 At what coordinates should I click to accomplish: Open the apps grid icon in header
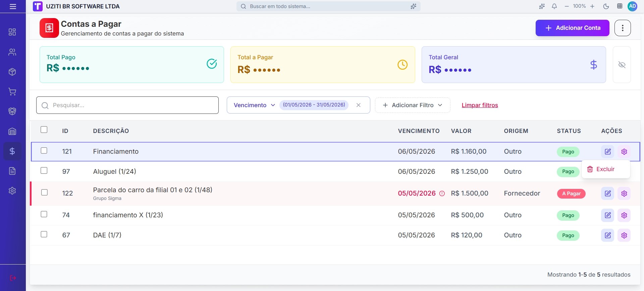[620, 6]
